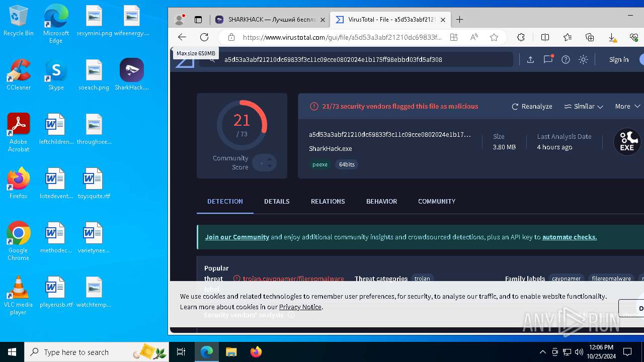Open the Collections icon in Edge
Screen dimensions: 644x362
pos(590,37)
